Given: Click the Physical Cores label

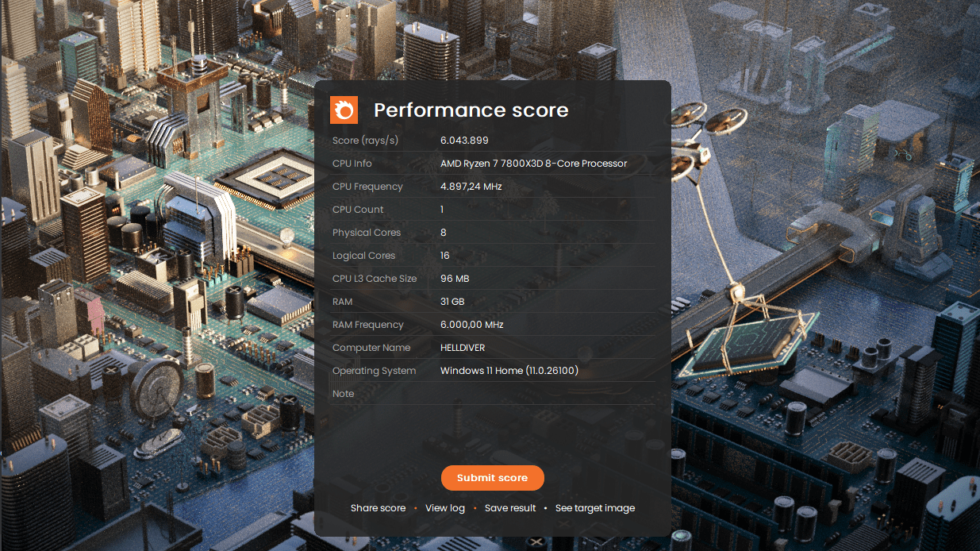Looking at the screenshot, I should (367, 233).
